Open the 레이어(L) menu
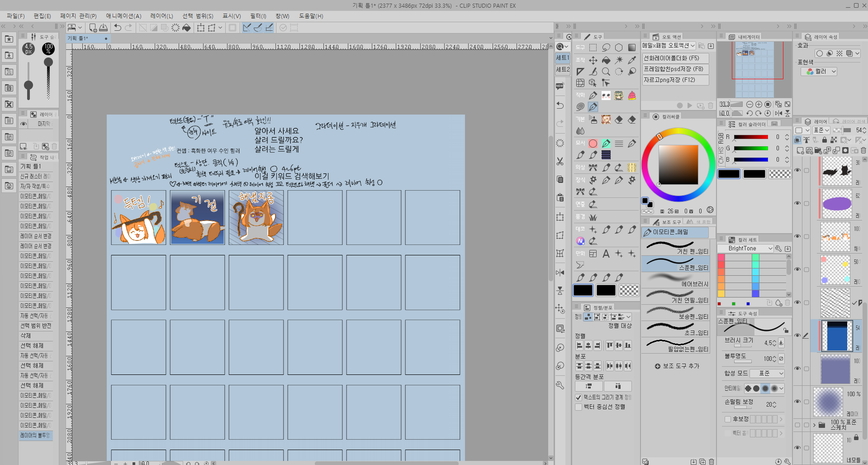The width and height of the screenshot is (868, 465). [161, 16]
